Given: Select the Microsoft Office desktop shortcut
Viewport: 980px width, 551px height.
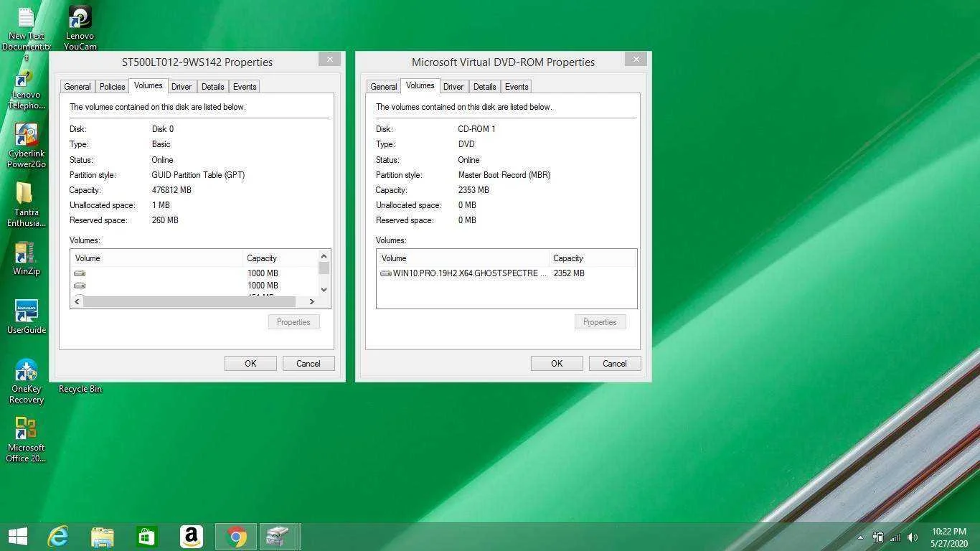Looking at the screenshot, I should [x=27, y=440].
